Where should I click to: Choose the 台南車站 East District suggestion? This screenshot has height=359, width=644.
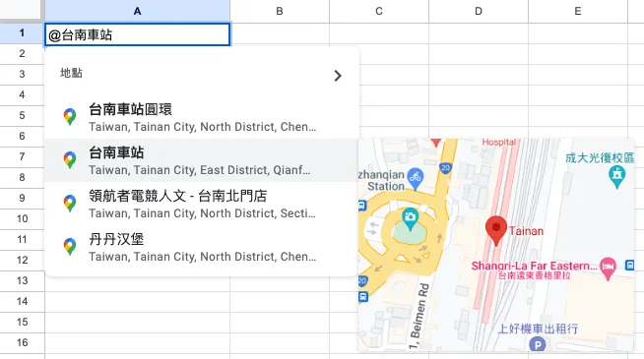[202, 160]
